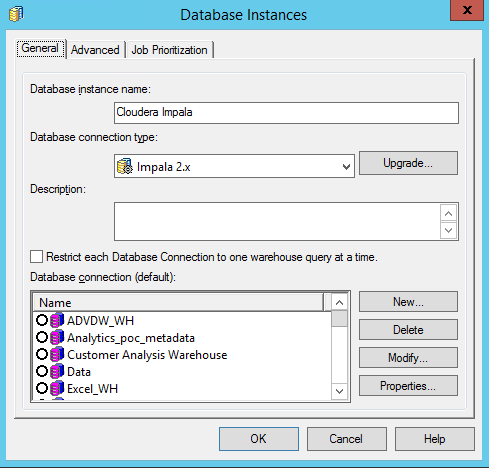Screen dimensions: 489x468
Task: Open the Job Prioritization tab
Action: click(169, 50)
